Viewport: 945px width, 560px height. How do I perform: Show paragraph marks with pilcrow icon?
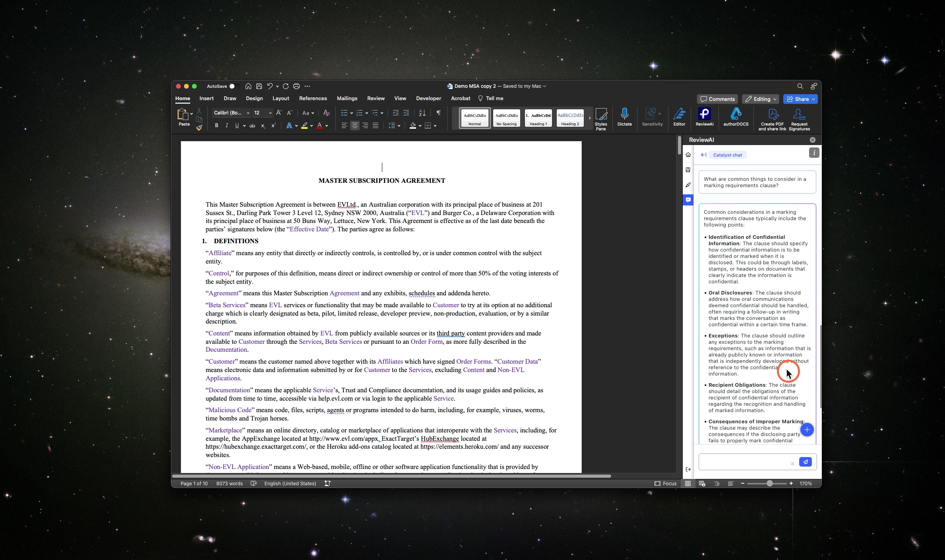tap(438, 113)
